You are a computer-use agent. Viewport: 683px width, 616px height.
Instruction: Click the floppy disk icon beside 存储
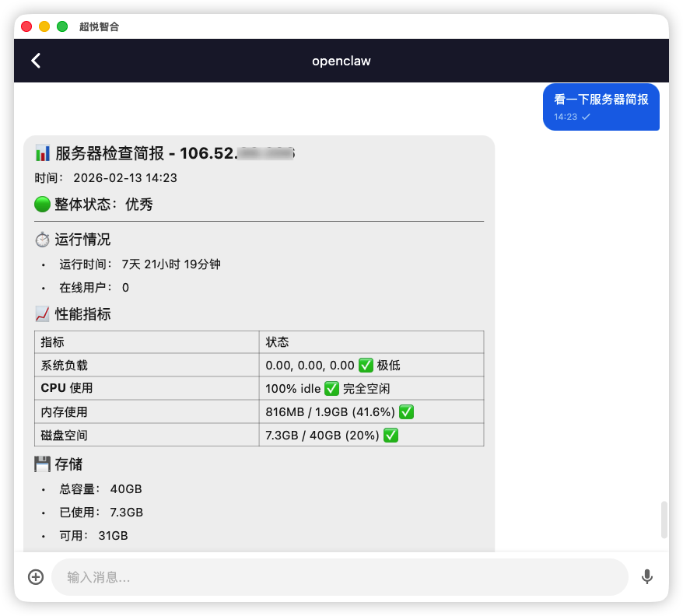(42, 464)
